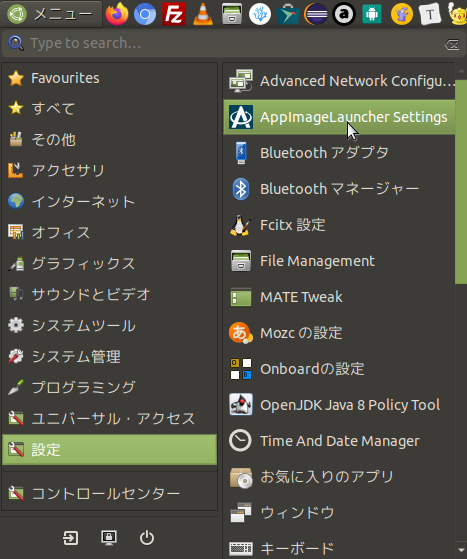The height and width of the screenshot is (559, 467).
Task: Open the システムツール category
Action: (x=109, y=325)
